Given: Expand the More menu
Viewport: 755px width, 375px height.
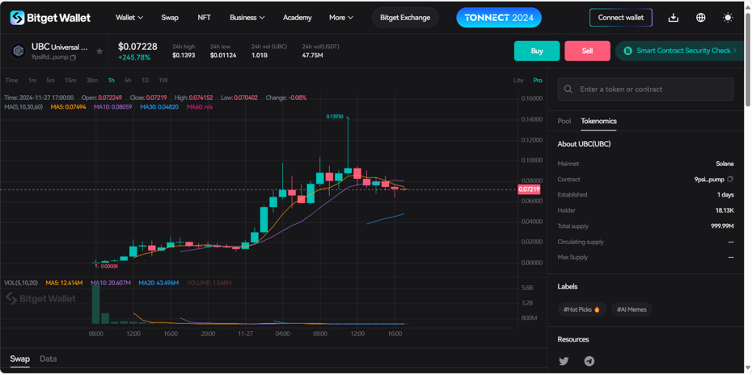Looking at the screenshot, I should (341, 18).
